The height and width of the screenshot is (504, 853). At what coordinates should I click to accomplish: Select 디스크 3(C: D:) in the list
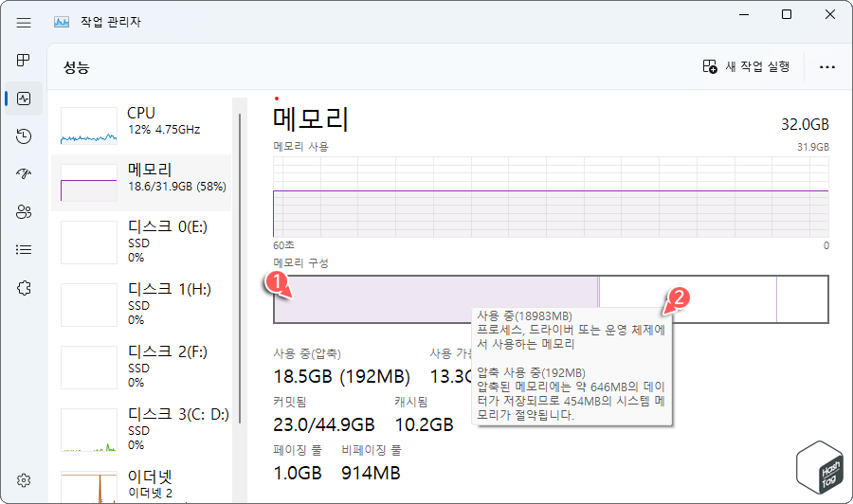click(x=141, y=429)
